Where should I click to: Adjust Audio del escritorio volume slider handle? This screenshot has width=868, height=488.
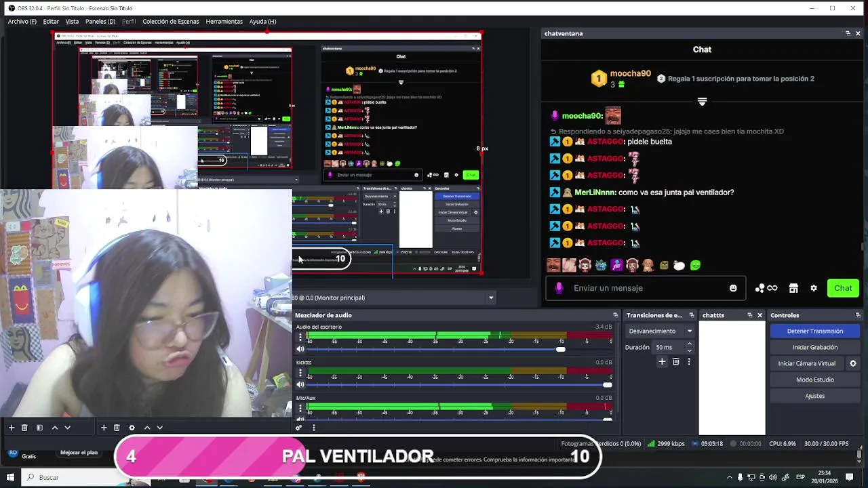click(x=560, y=349)
